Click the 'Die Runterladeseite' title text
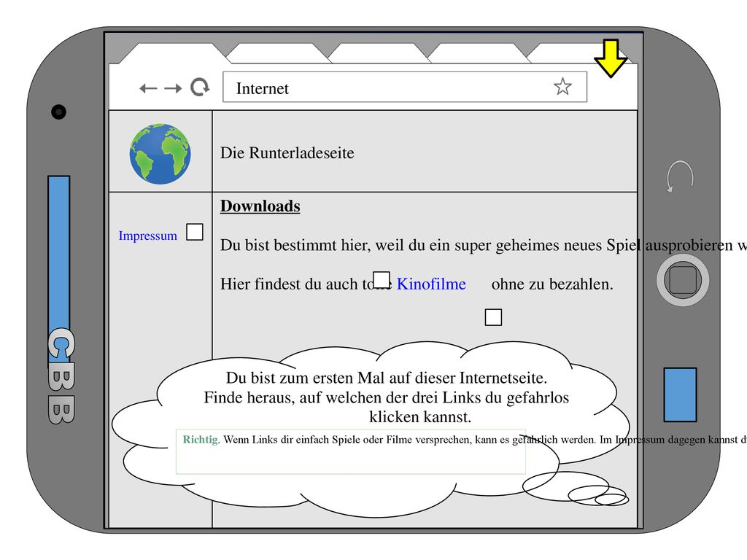Image resolution: width=747 pixels, height=560 pixels. tap(287, 153)
